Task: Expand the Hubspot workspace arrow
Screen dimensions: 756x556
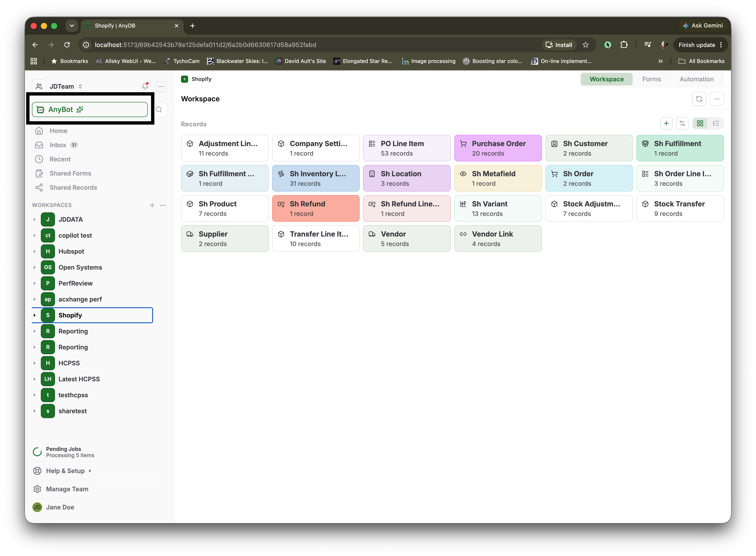Action: (x=34, y=251)
